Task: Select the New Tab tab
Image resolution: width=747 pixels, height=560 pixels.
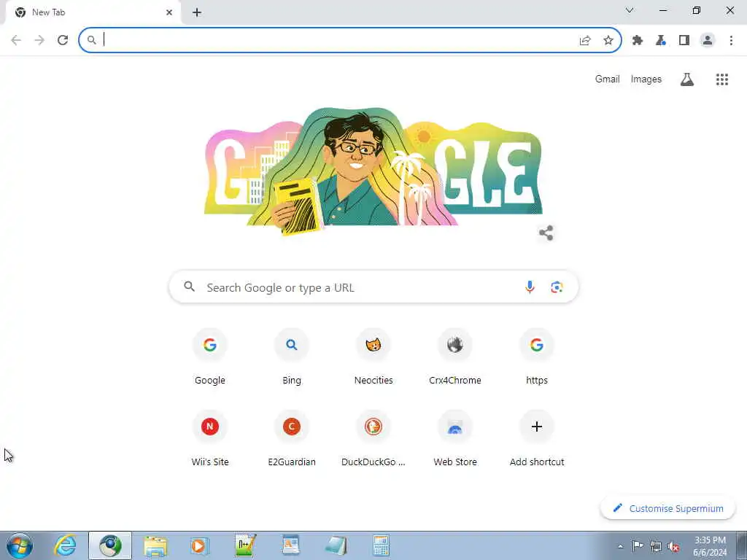Action: point(93,12)
